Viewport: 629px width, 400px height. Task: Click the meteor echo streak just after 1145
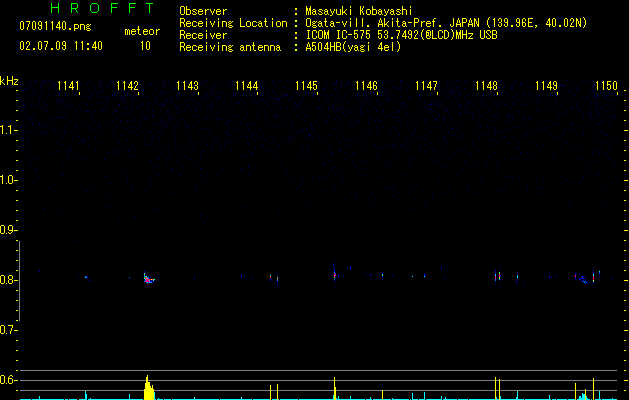click(334, 273)
